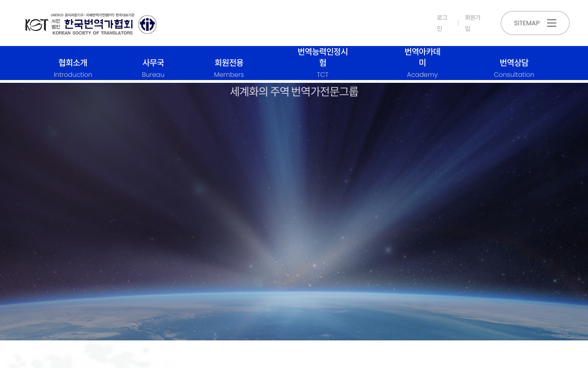Click the Introduction sublabel in navigation
Viewport: 588px width, 368px height.
[x=73, y=75]
